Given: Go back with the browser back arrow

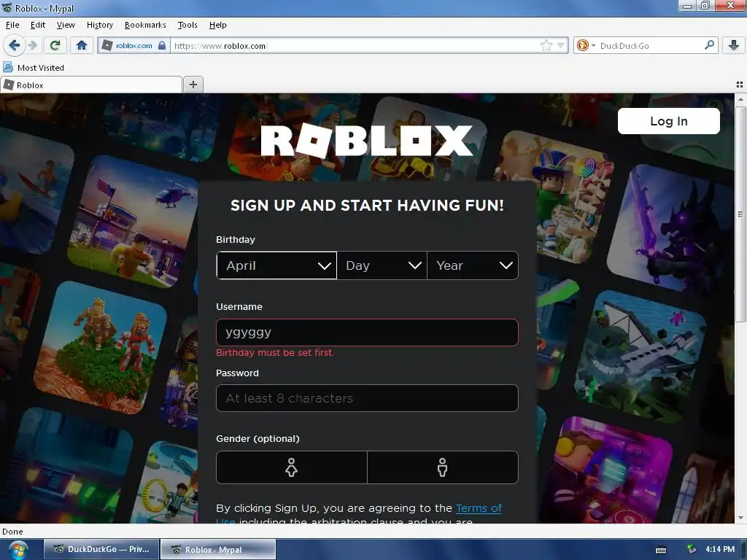Looking at the screenshot, I should click(x=14, y=45).
